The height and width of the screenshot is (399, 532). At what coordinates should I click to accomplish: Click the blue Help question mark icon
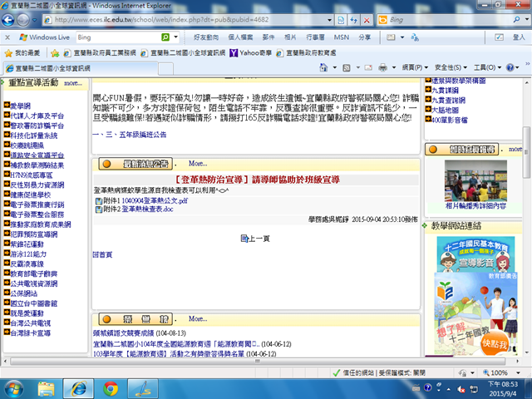coord(510,67)
